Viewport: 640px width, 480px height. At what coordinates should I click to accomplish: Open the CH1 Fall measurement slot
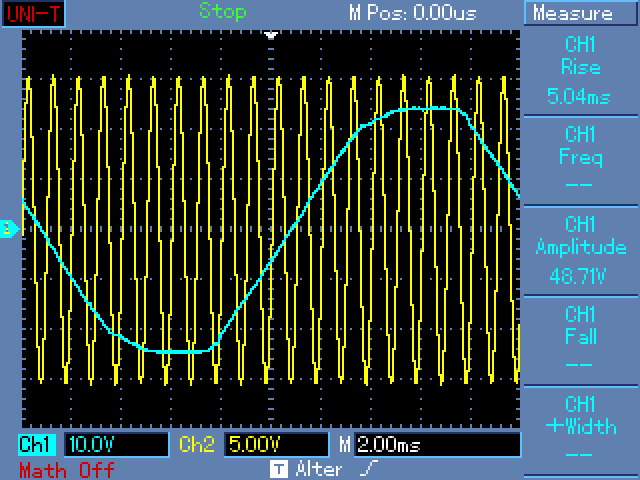coord(580,341)
